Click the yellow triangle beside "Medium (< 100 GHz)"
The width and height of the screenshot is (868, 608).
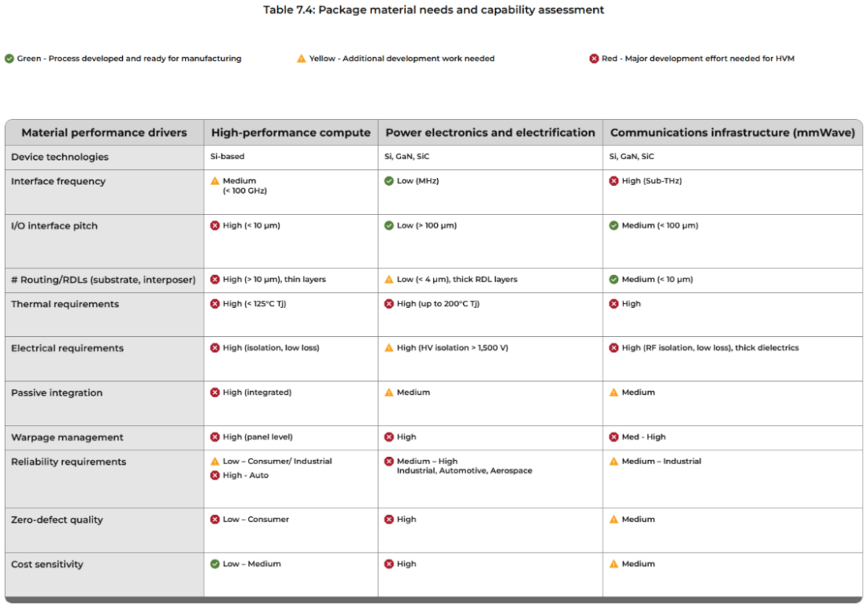click(x=215, y=182)
